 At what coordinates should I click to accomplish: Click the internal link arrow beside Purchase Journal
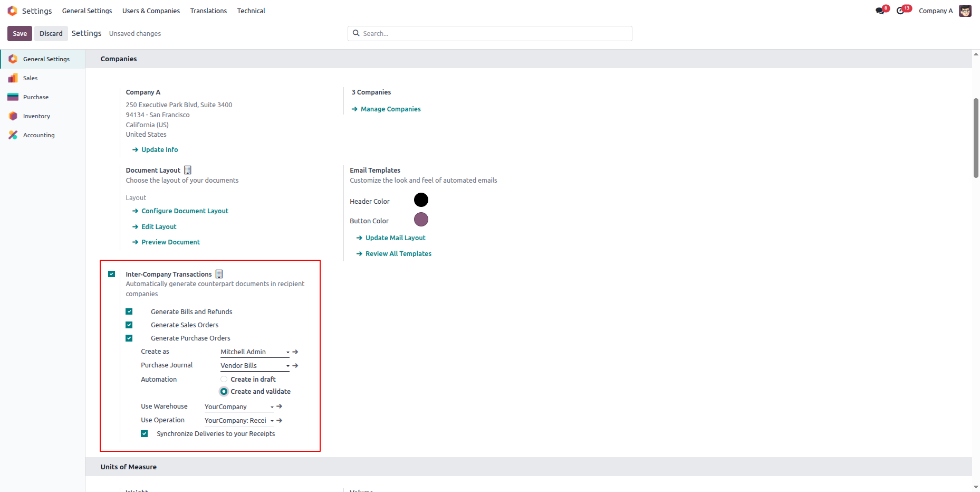pos(295,365)
